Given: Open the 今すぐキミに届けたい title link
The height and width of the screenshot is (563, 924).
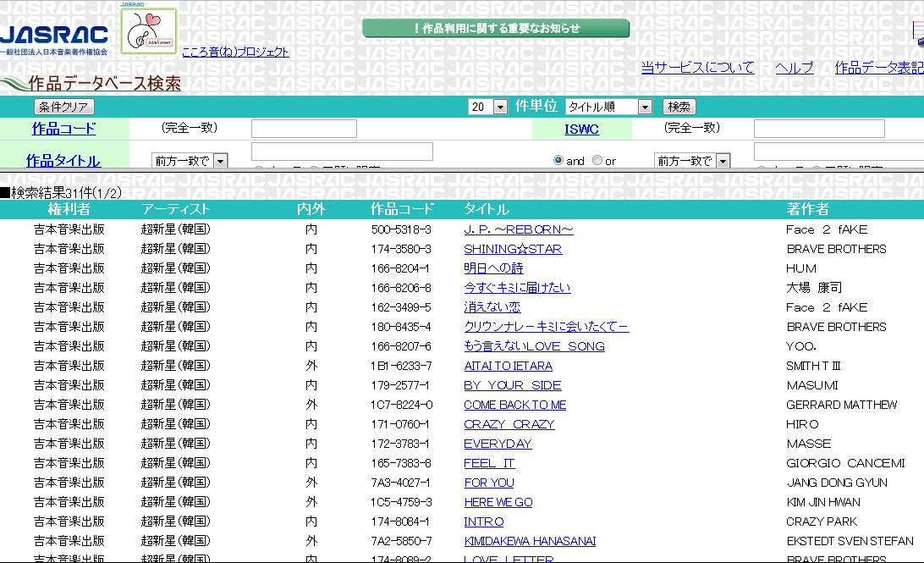Looking at the screenshot, I should click(517, 288).
